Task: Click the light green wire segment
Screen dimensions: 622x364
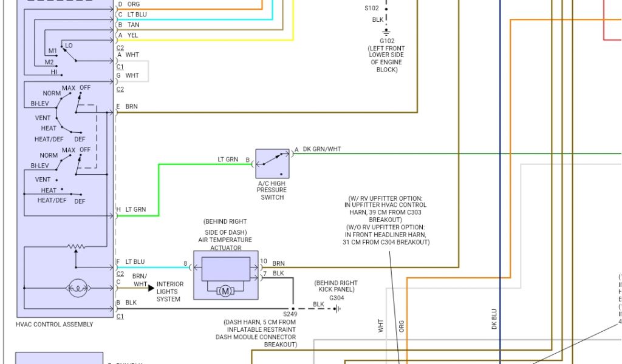Action: [x=159, y=188]
